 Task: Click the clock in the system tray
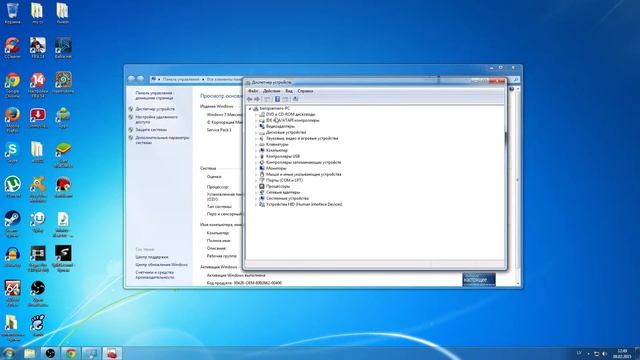[622, 353]
